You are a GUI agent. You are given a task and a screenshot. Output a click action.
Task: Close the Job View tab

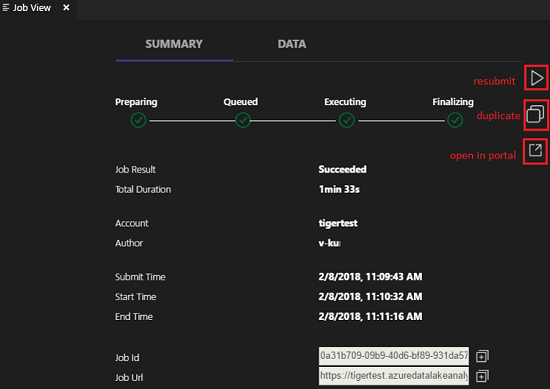pos(66,7)
